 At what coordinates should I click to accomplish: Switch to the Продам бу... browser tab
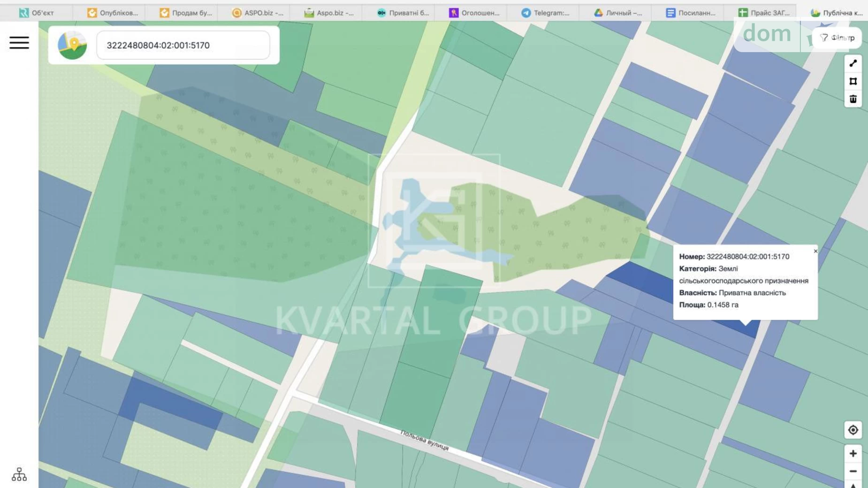186,13
